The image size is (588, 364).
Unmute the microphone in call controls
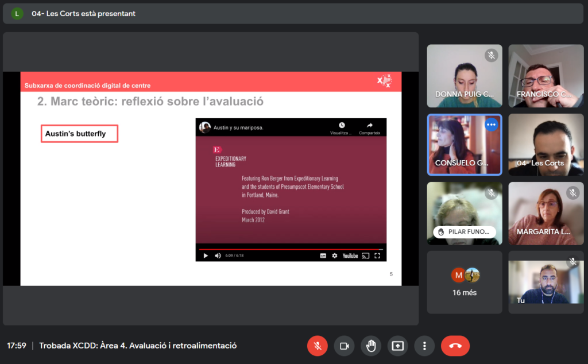[317, 346]
